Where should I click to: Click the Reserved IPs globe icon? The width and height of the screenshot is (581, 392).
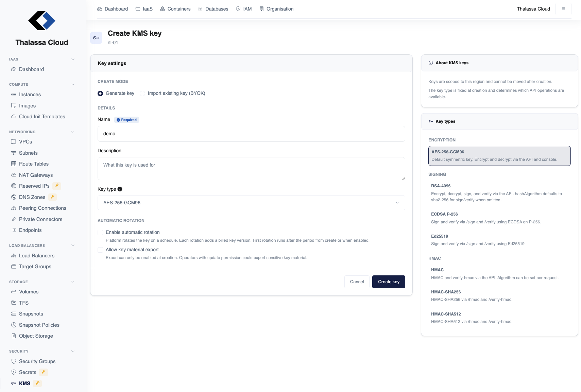[14, 186]
